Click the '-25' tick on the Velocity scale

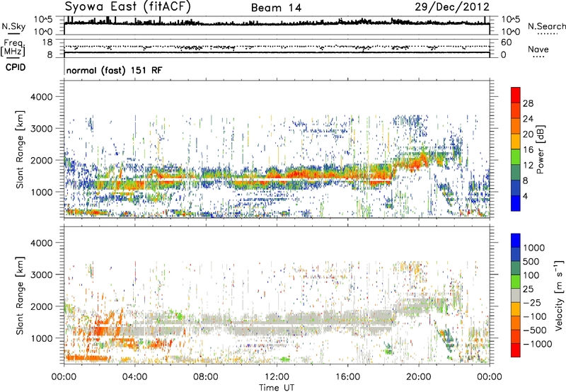[533, 303]
